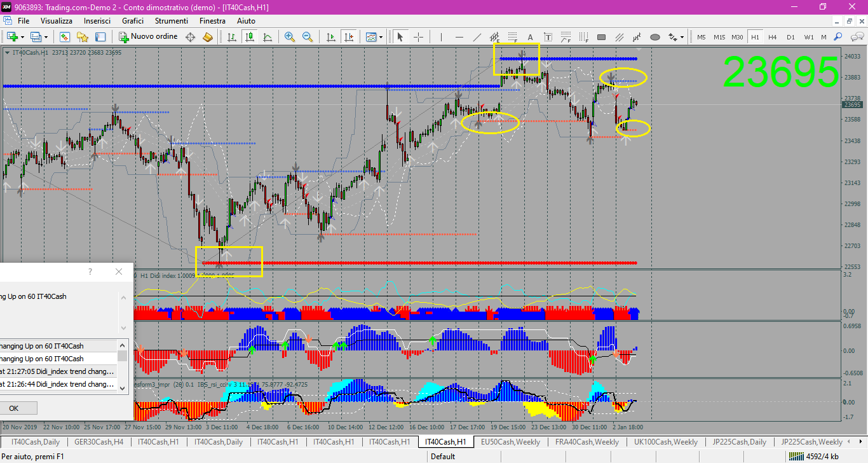Screen dimensions: 868x463
Task: Switch chart to candlestick mode
Action: 250,37
